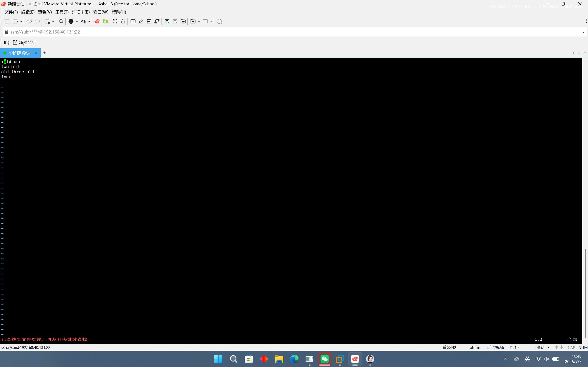Screen dimensions: 588x367
Task: Launch the green Xftp file transfer icon
Action: 105,21
